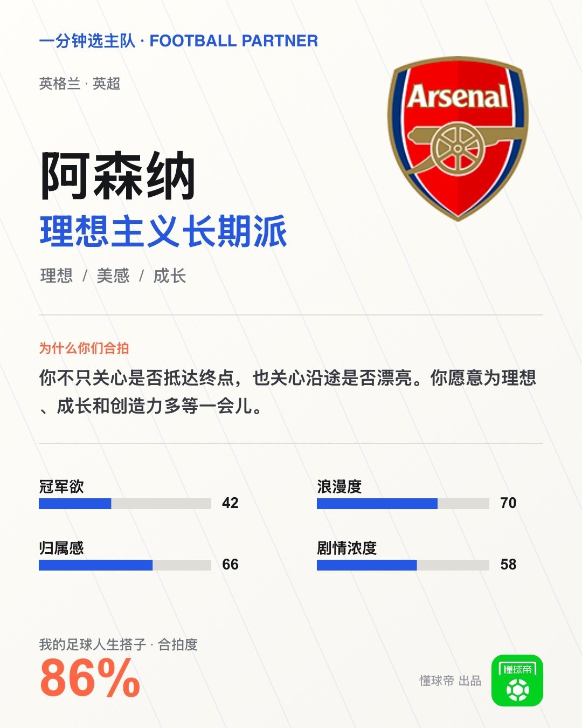Click the 剧情浓度 progress bar
The image size is (582, 728).
[x=403, y=565]
